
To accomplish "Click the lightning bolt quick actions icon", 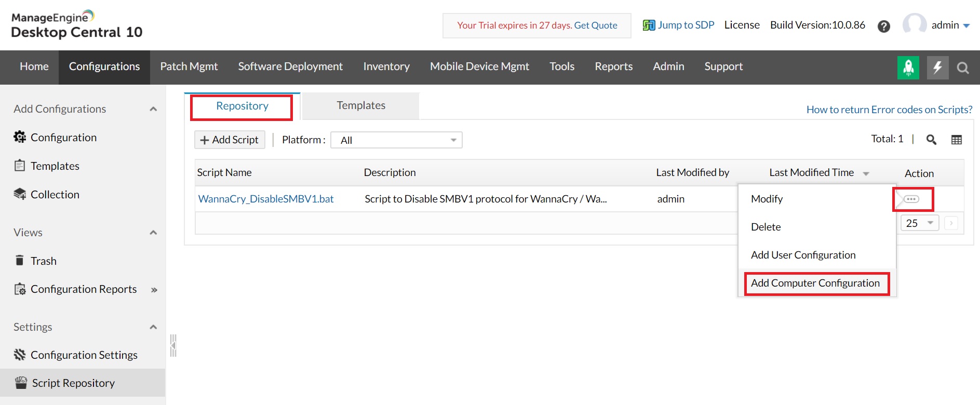I will point(938,67).
